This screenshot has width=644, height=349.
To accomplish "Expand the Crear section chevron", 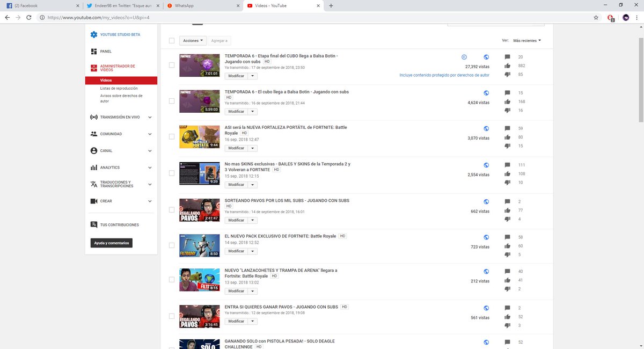I will coord(150,201).
